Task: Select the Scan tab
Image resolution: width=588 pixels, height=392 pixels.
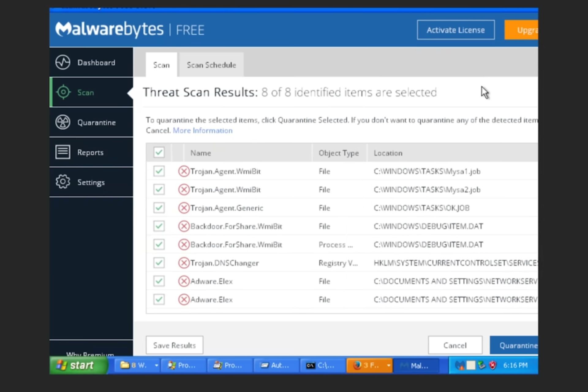Action: [x=161, y=65]
